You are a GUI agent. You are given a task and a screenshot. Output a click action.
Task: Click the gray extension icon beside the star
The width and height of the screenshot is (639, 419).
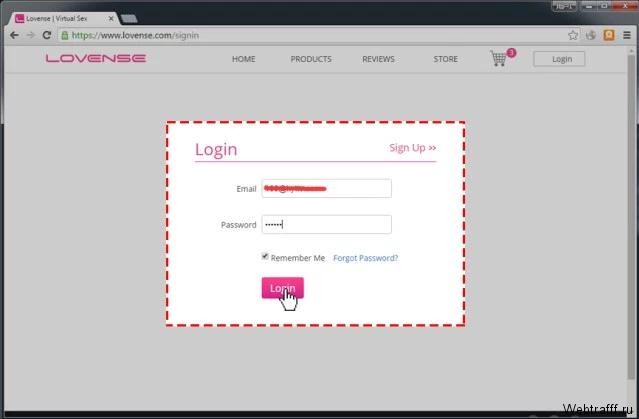pyautogui.click(x=591, y=35)
